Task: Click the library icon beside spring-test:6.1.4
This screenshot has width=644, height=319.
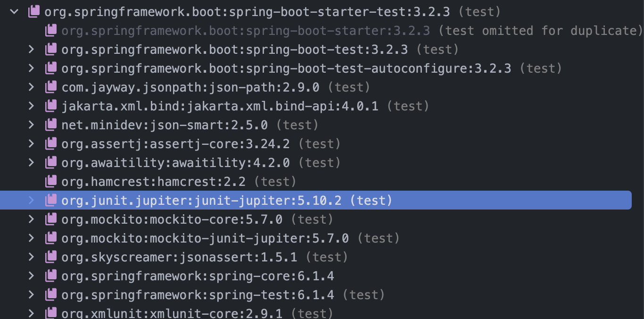Action: [x=51, y=295]
